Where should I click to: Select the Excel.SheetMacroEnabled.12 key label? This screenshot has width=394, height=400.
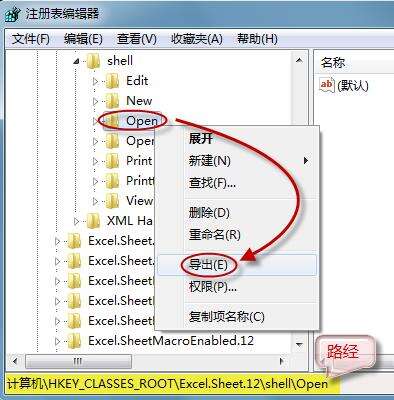point(171,341)
